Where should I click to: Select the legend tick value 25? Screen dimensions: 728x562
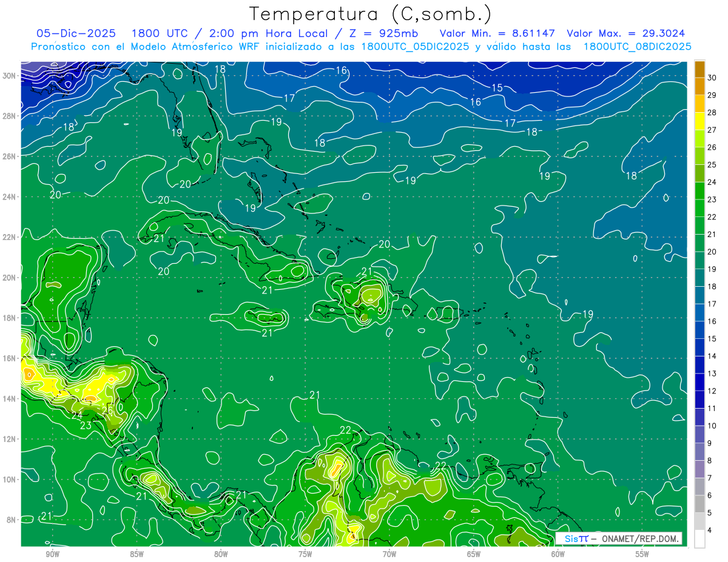point(712,164)
